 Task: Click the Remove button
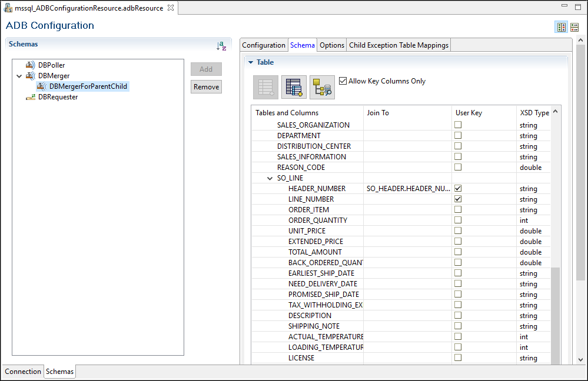[206, 87]
